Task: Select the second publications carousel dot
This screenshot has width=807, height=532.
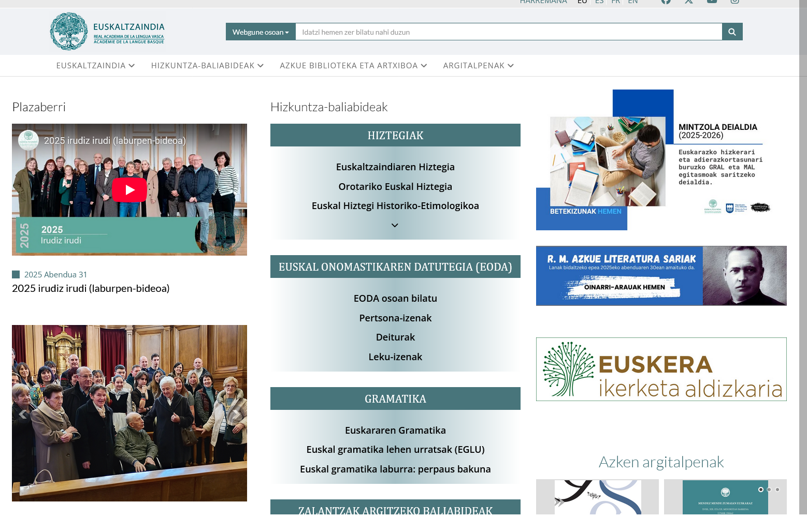Action: (x=769, y=490)
